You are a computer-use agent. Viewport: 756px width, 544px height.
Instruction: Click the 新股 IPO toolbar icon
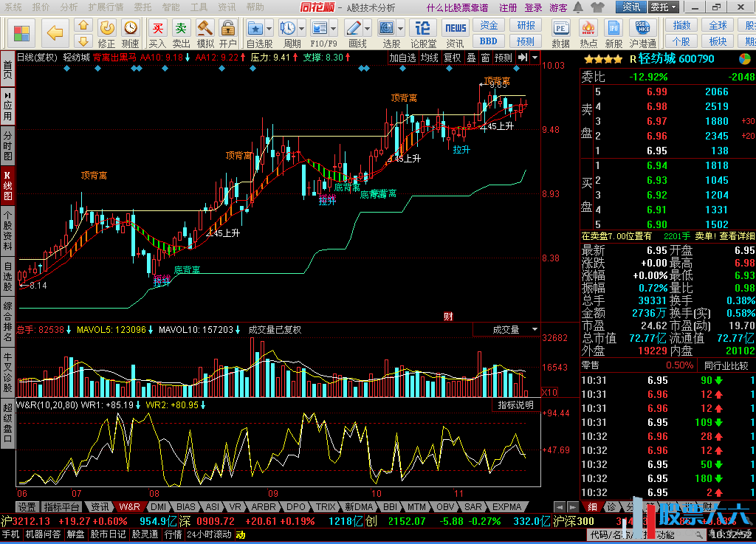[x=614, y=33]
